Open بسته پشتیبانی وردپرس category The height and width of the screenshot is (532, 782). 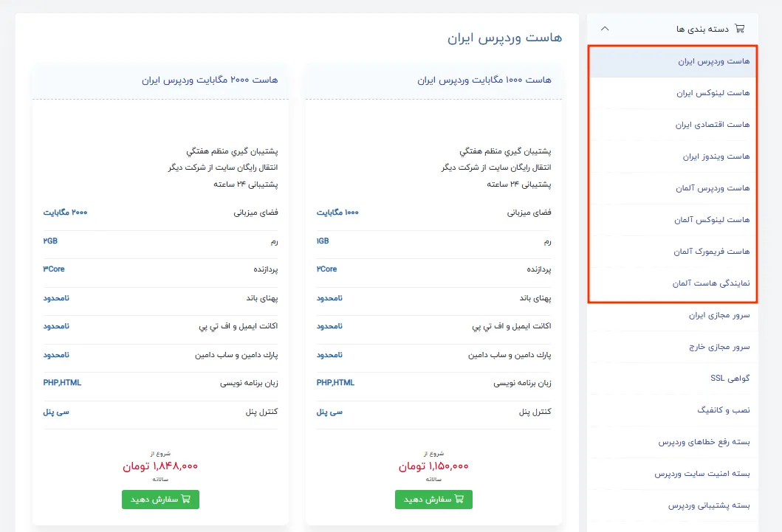pos(673,505)
